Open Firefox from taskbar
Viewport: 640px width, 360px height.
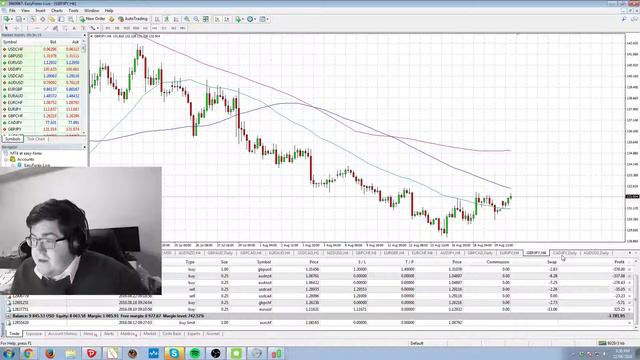50,353
